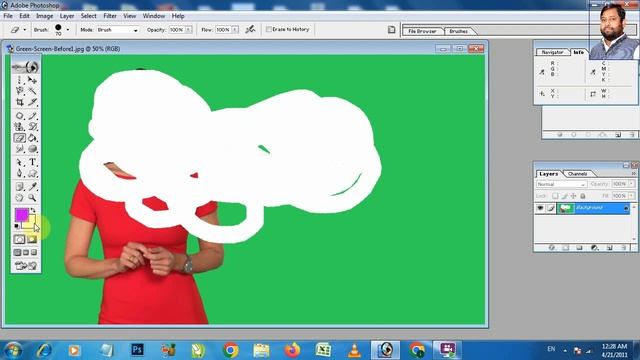The height and width of the screenshot is (360, 640).
Task: Select the Slice tool
Action: click(32, 102)
